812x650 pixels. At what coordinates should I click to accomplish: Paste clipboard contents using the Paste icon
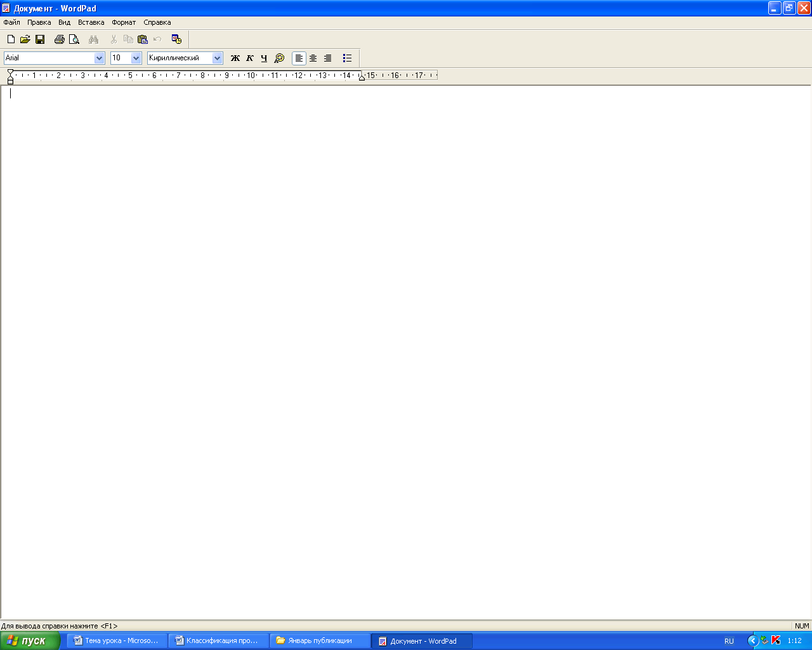143,39
